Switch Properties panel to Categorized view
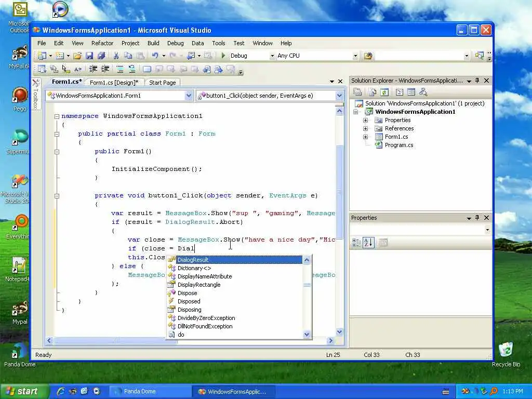 point(356,243)
